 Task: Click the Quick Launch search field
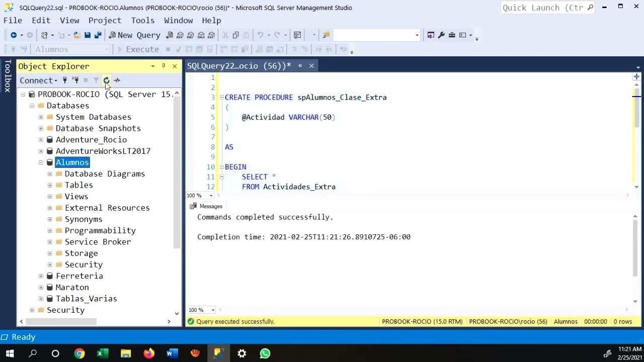(x=542, y=8)
